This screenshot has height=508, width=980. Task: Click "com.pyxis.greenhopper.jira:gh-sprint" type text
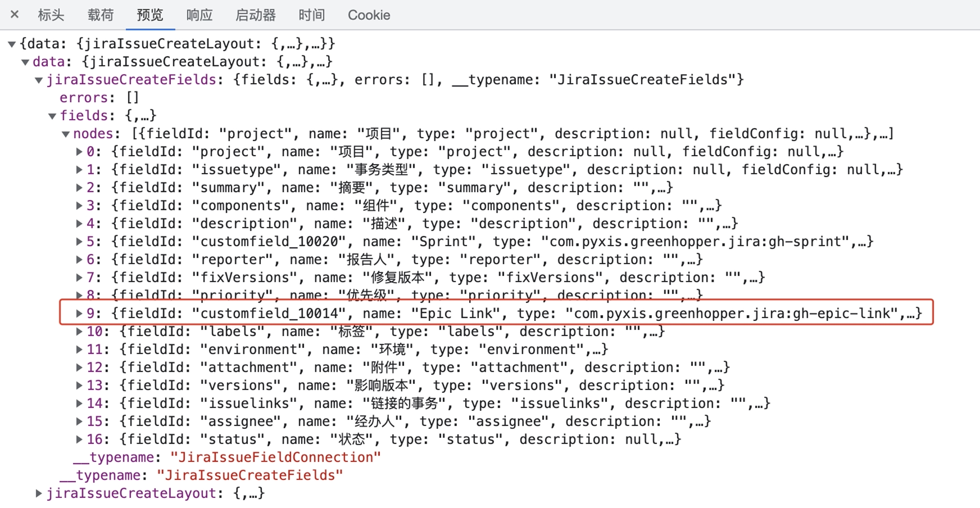tap(696, 242)
